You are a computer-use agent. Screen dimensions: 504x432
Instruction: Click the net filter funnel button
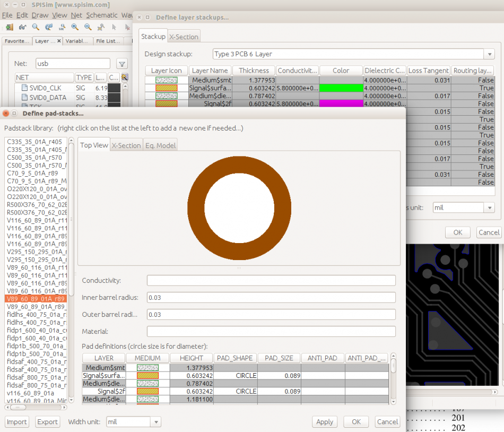point(122,64)
